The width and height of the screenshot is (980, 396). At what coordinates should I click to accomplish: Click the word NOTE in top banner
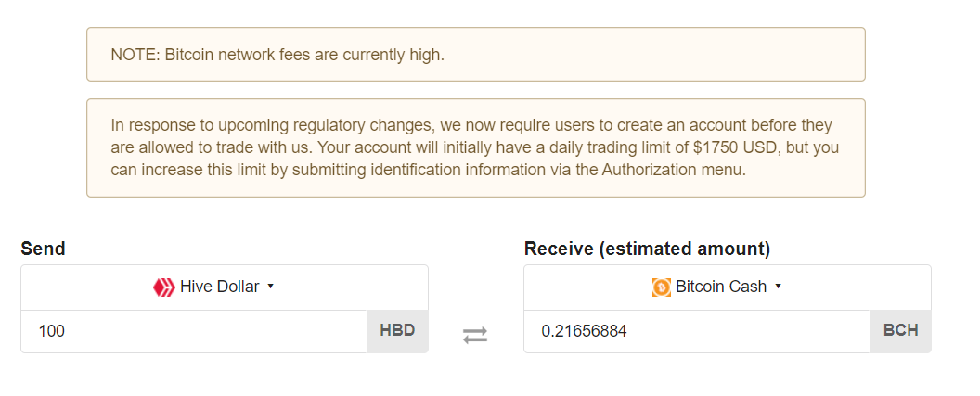tap(134, 55)
